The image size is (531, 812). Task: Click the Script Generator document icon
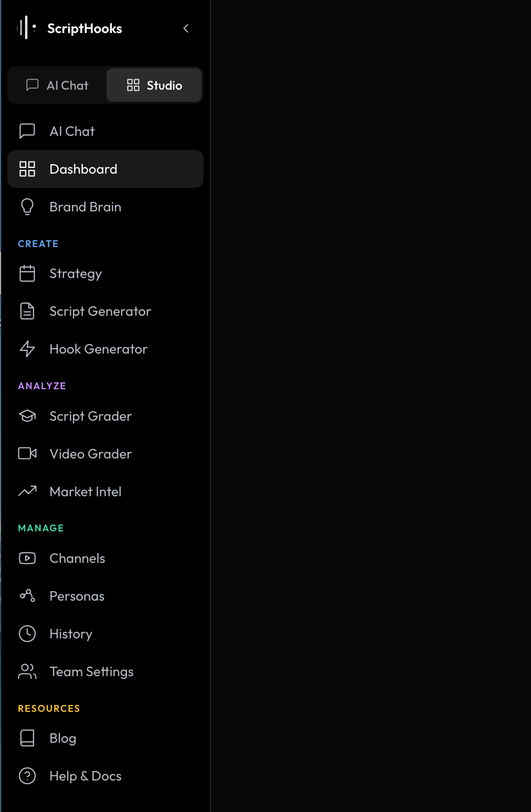[27, 311]
